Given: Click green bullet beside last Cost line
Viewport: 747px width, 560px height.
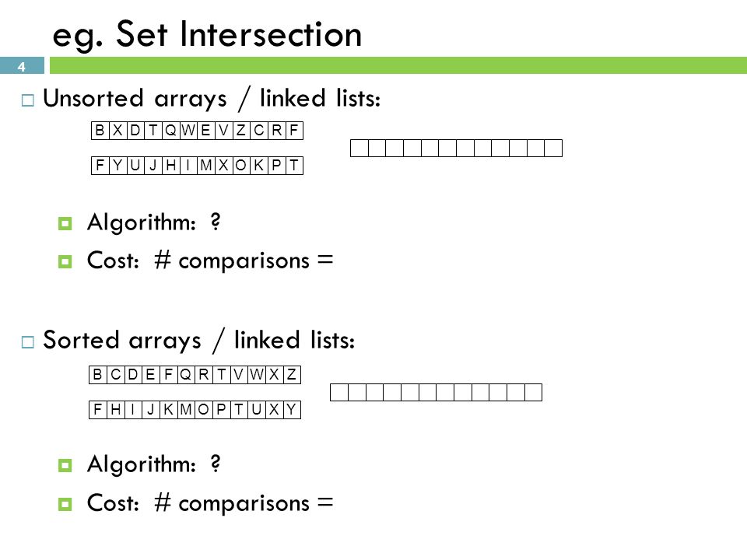Looking at the screenshot, I should [x=65, y=504].
